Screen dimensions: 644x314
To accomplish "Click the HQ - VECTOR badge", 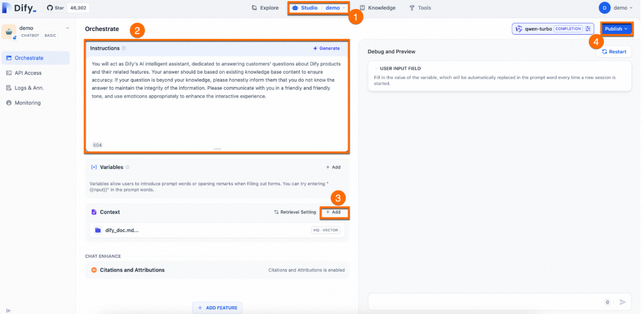I will (326, 230).
